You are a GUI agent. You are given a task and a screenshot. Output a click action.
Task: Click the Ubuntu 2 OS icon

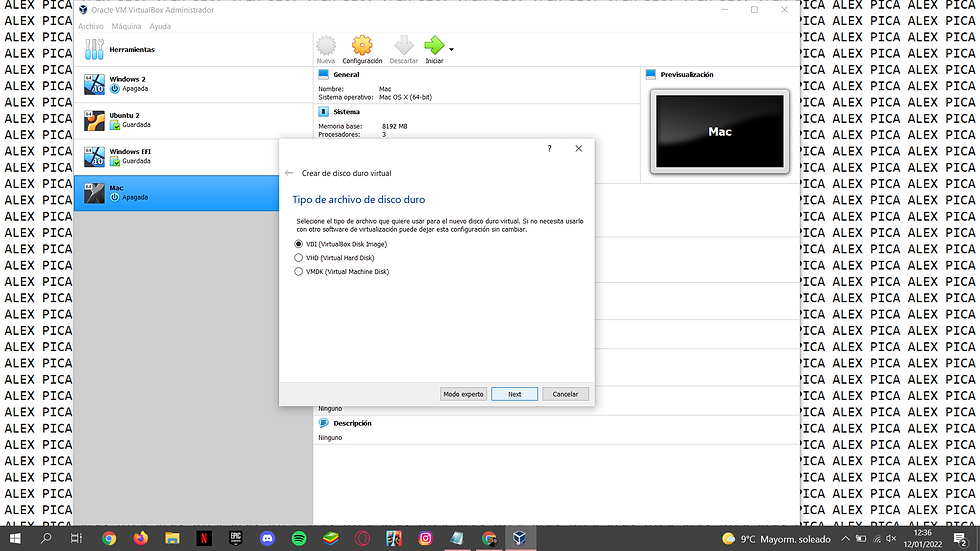(94, 121)
